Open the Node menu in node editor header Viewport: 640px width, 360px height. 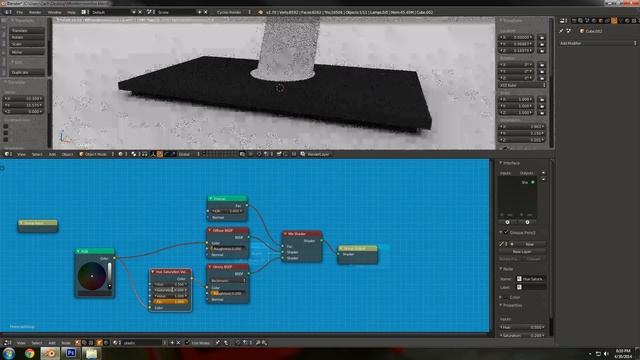tap(66, 343)
